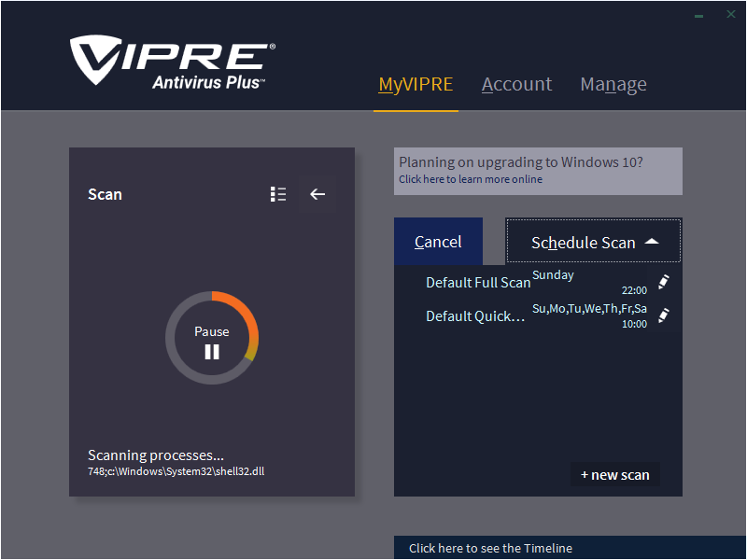Edit the Default Full Scan schedule

(x=664, y=282)
